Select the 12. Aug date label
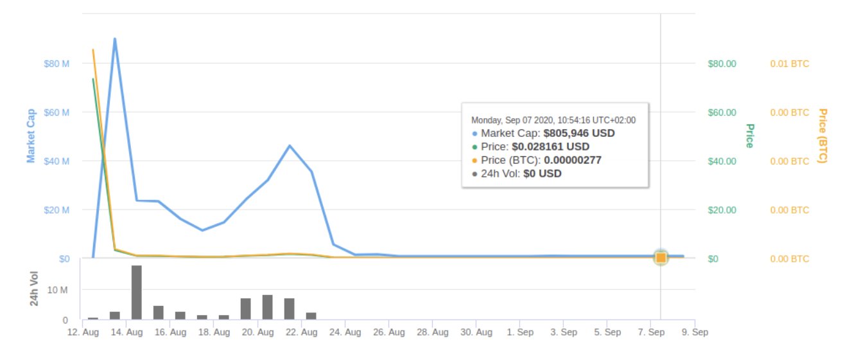The image size is (868, 360). pos(83,332)
